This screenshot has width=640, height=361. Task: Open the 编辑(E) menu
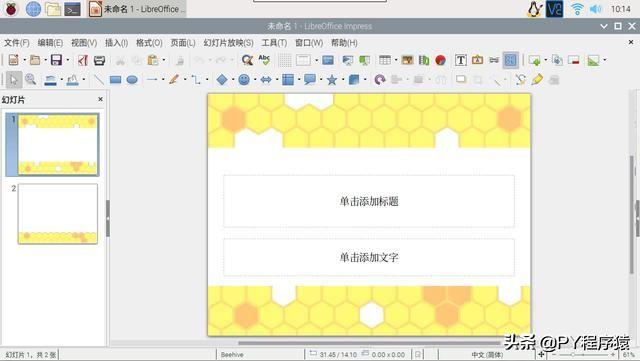coord(50,43)
